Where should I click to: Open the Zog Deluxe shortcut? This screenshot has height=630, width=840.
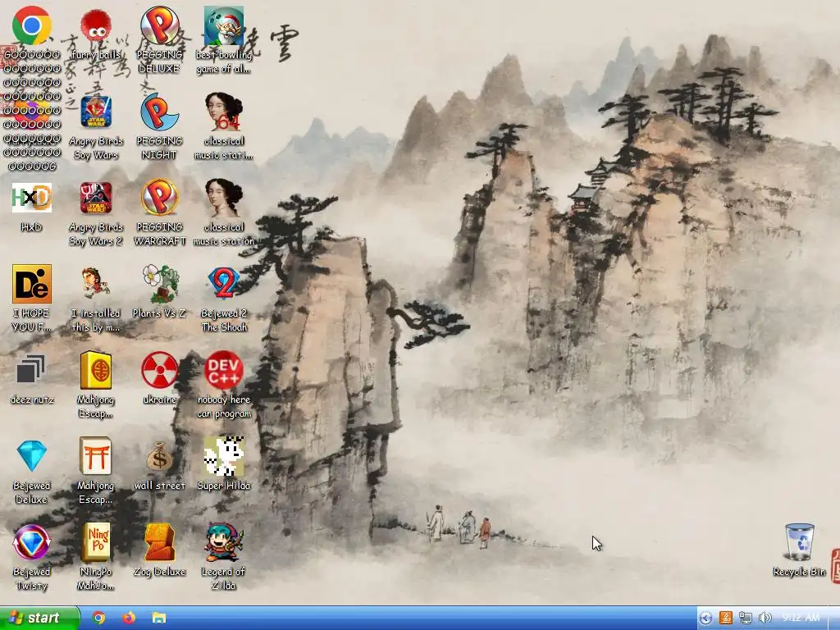(x=159, y=542)
